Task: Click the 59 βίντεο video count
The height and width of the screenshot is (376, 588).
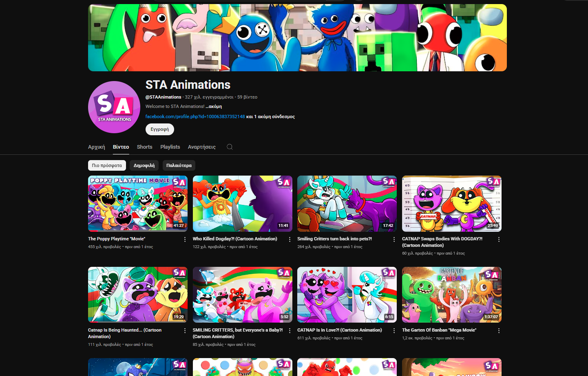Action: pyautogui.click(x=248, y=97)
